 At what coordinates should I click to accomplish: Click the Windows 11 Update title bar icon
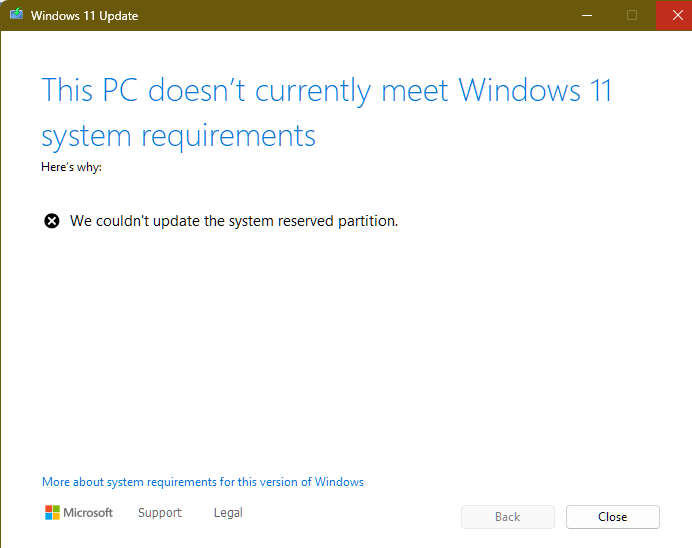coord(16,14)
